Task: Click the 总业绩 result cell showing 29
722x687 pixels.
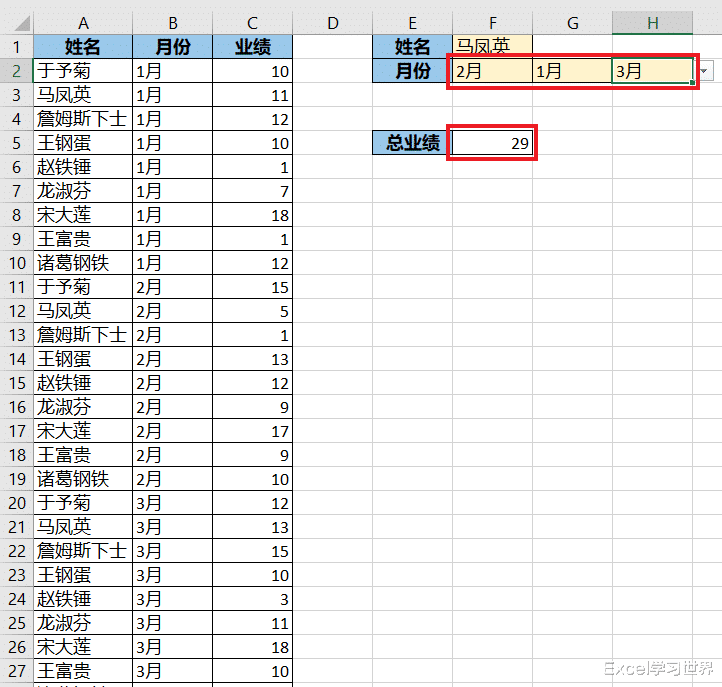Action: pos(492,143)
